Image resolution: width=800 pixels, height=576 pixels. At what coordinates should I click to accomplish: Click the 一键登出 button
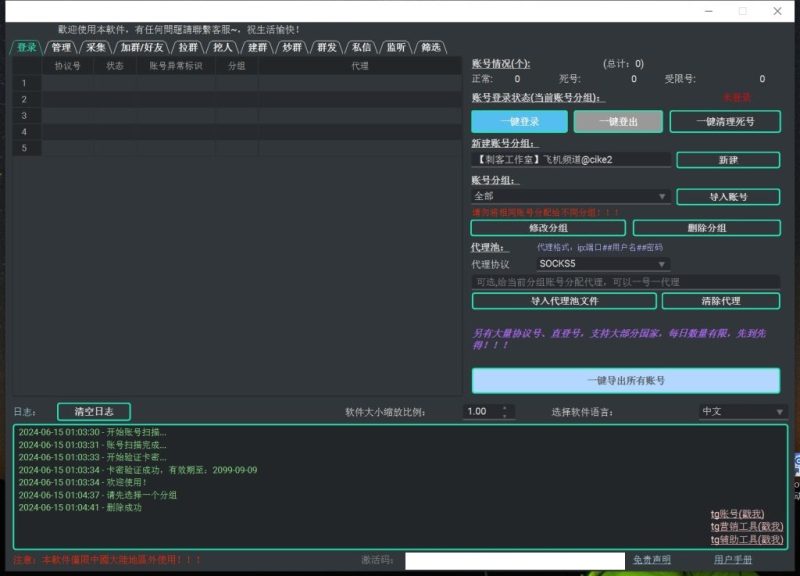point(618,120)
